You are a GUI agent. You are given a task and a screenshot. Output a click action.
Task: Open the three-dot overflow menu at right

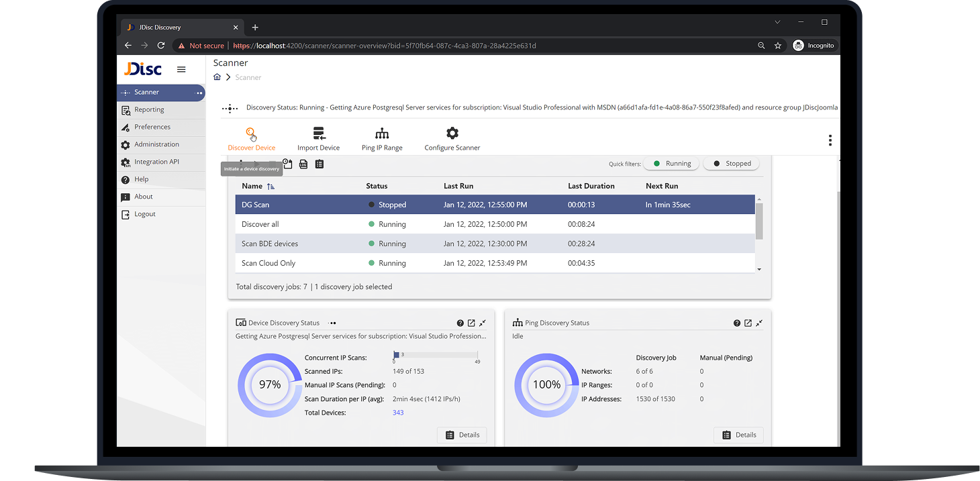coord(830,140)
